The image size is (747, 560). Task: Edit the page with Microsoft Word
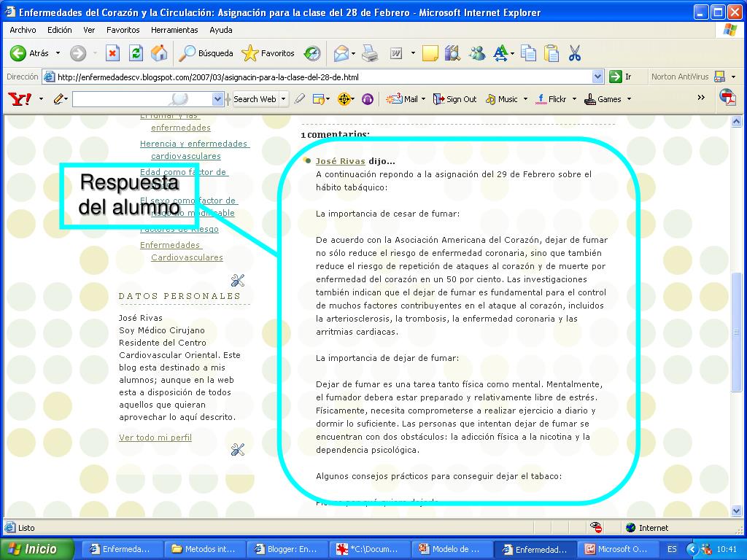[x=396, y=53]
